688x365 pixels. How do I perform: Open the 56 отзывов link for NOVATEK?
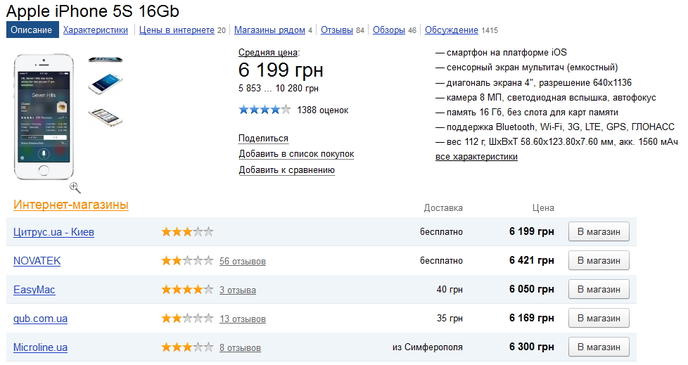[242, 261]
